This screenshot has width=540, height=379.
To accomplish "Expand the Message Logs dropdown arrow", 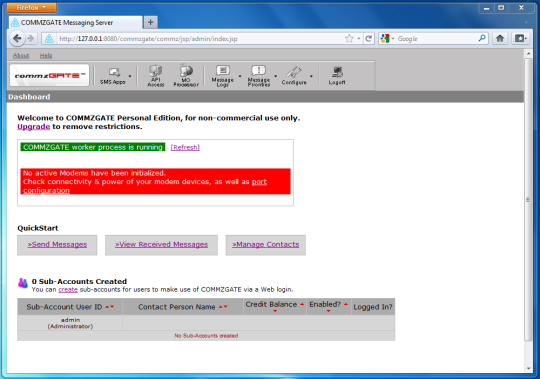I will pos(240,76).
